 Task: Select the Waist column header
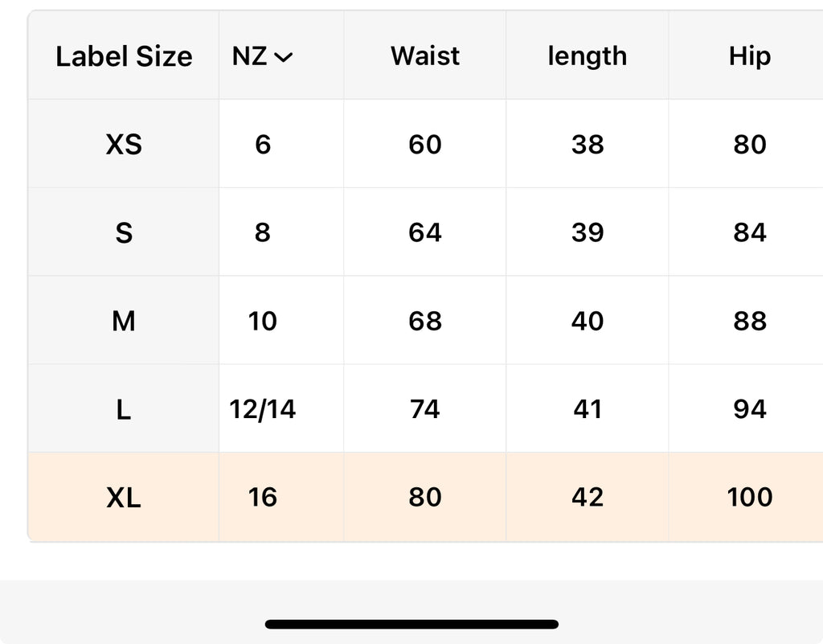click(425, 56)
